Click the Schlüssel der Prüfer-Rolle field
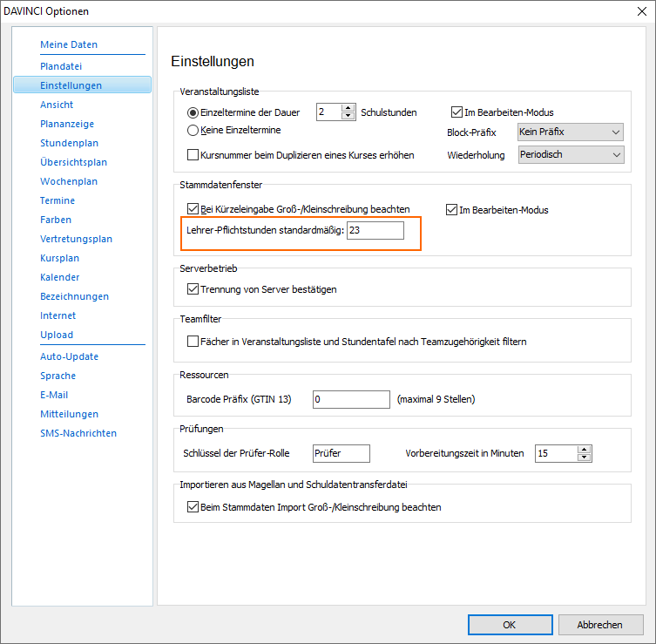 (342, 453)
